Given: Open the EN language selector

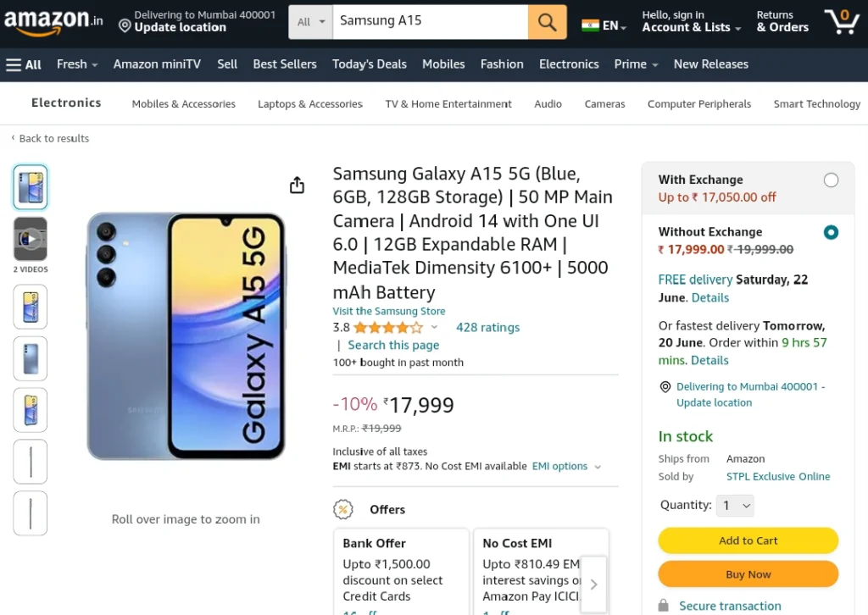Looking at the screenshot, I should pyautogui.click(x=604, y=25).
